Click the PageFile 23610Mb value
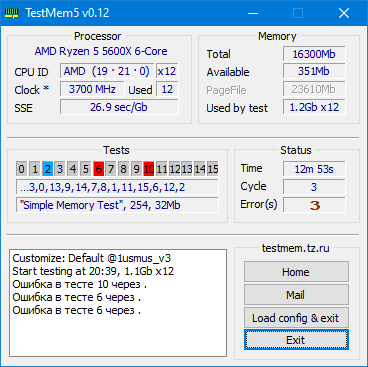 pos(314,89)
